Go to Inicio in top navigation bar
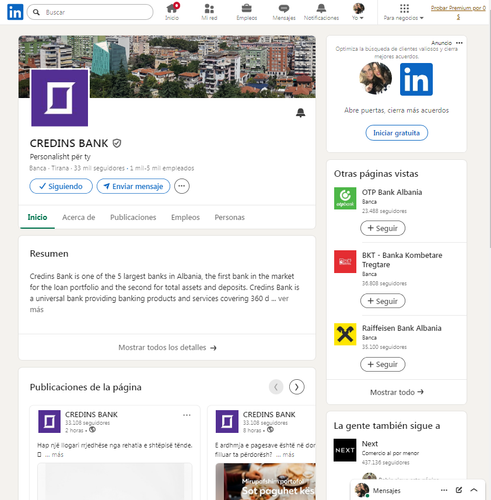491x500 pixels. click(x=172, y=12)
